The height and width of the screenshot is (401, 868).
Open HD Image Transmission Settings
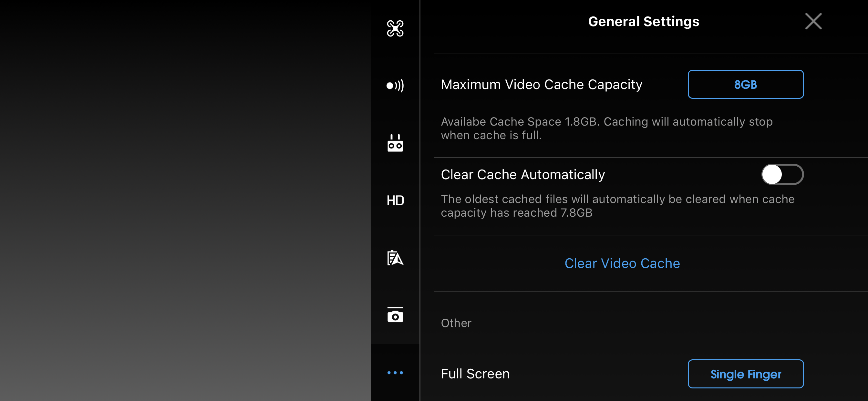click(x=395, y=200)
